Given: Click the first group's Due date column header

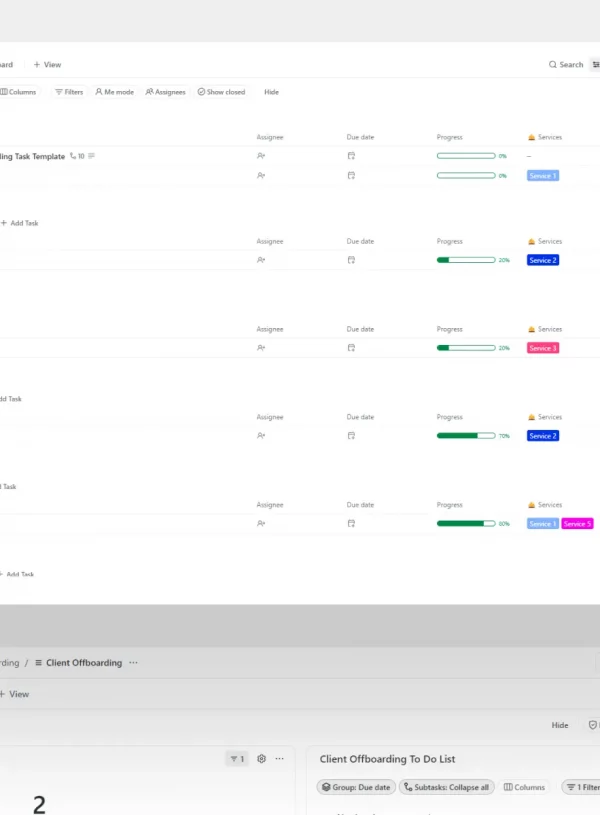Looking at the screenshot, I should pyautogui.click(x=360, y=137).
